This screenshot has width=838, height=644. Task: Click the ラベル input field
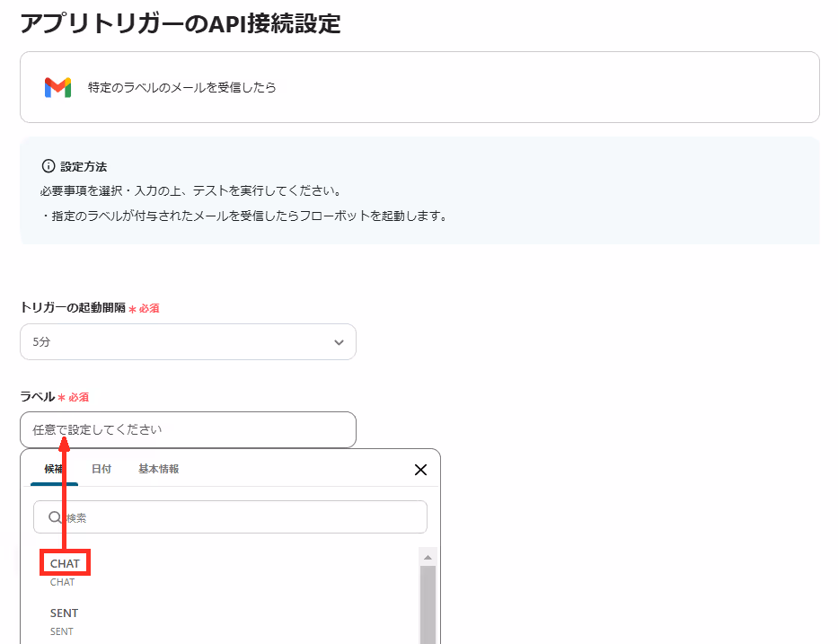[188, 429]
